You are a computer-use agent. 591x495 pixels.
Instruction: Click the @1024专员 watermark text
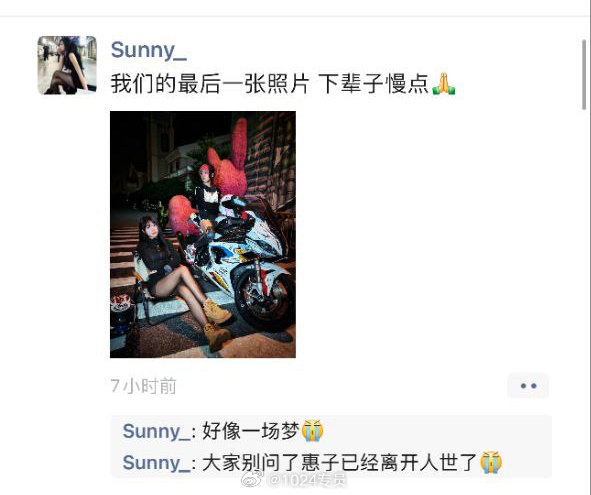point(306,480)
